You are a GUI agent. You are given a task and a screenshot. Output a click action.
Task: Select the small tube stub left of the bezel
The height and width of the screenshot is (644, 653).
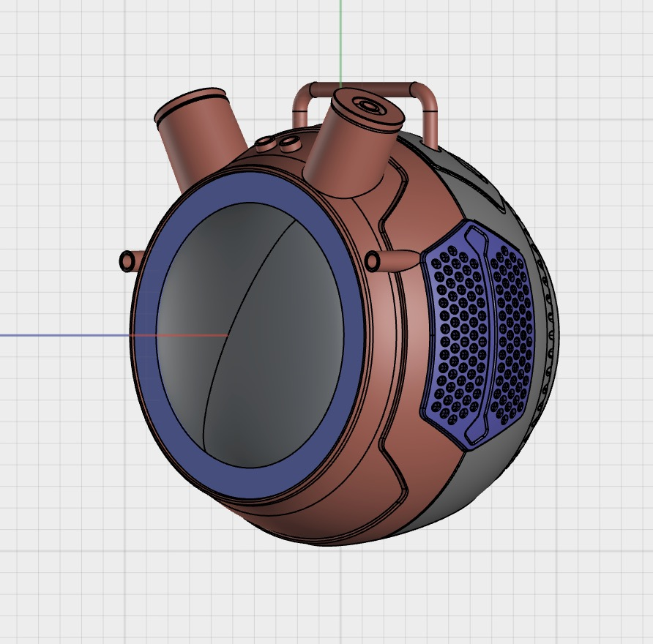(x=131, y=261)
